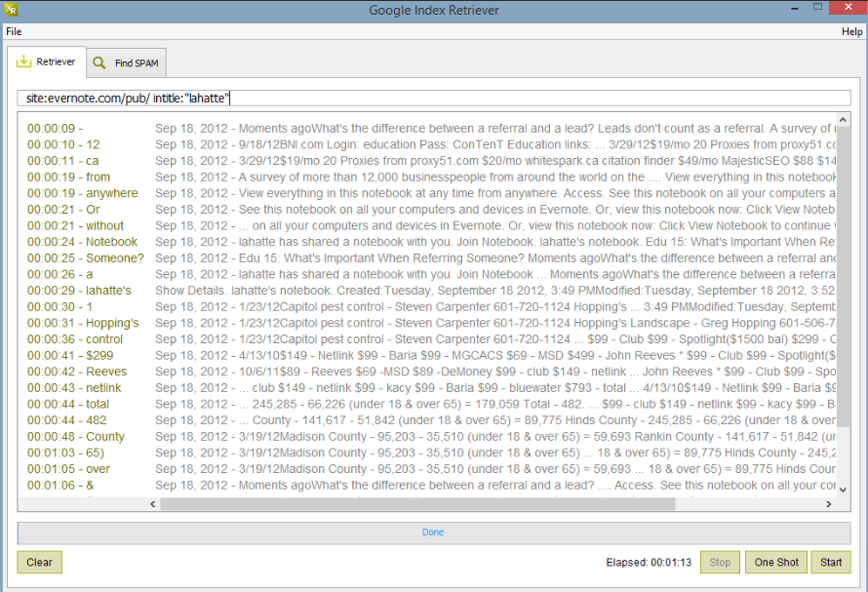This screenshot has height=592, width=868.
Task: Minimize the Google Index Retriever window
Action: pyautogui.click(x=795, y=9)
